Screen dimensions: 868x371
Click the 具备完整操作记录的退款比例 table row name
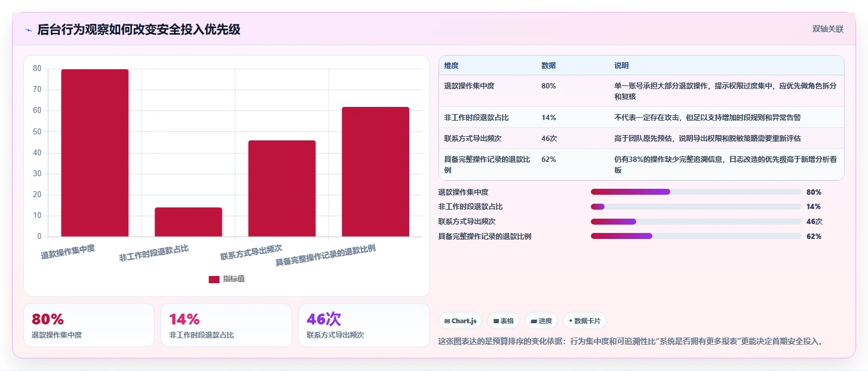point(487,164)
